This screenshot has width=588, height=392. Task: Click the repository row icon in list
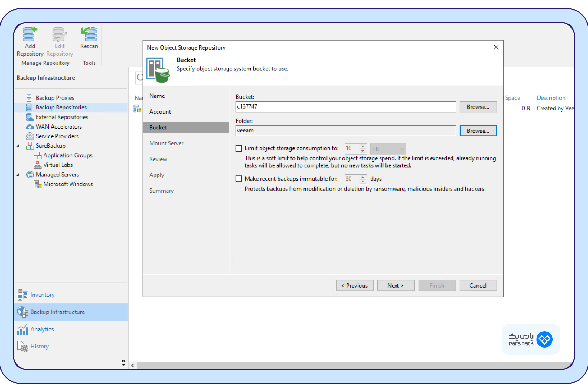coord(137,108)
